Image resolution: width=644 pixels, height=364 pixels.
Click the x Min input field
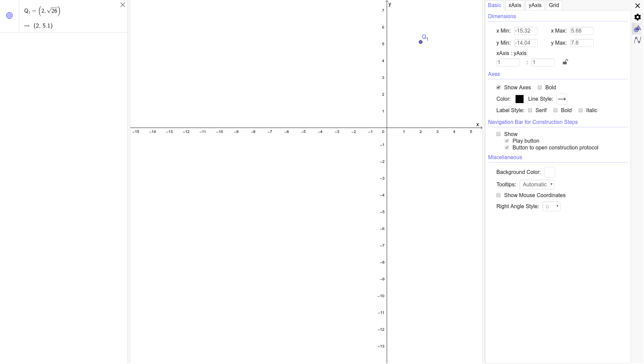click(526, 31)
